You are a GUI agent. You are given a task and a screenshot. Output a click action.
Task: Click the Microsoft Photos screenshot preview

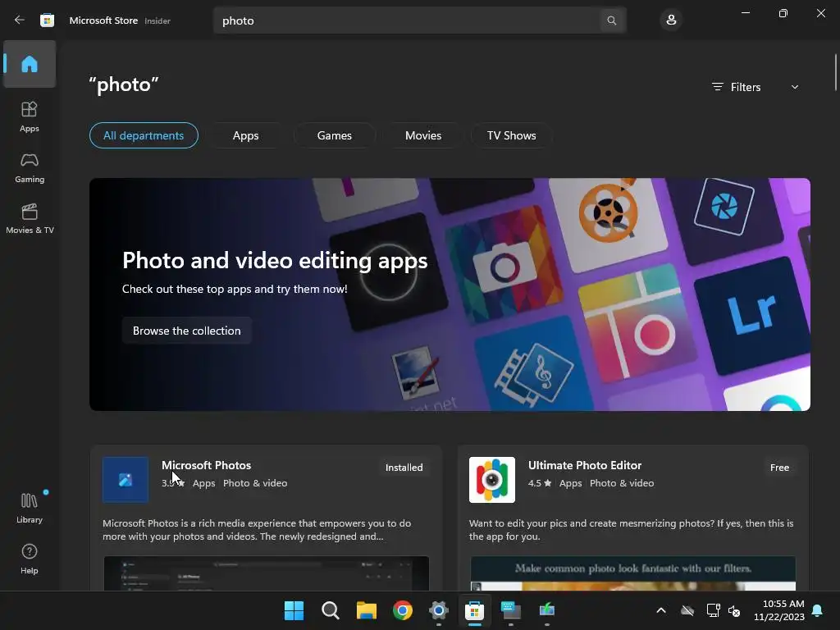(x=267, y=573)
